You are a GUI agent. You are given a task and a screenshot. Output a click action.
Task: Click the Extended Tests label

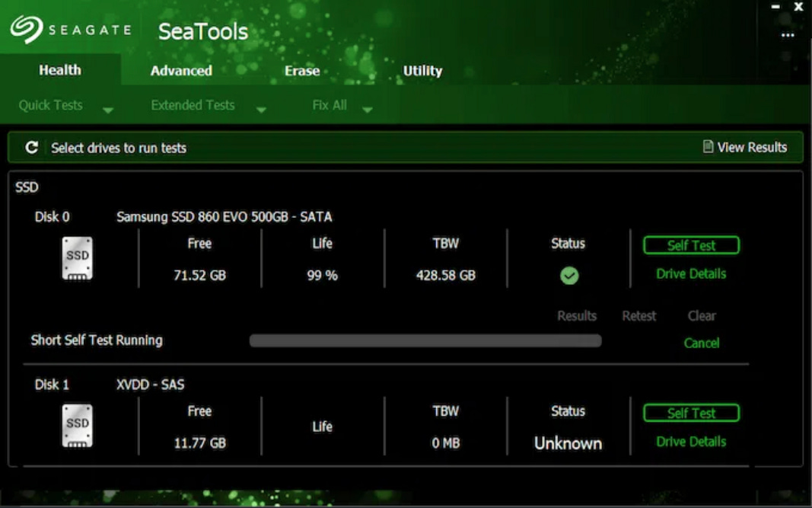pyautogui.click(x=193, y=105)
